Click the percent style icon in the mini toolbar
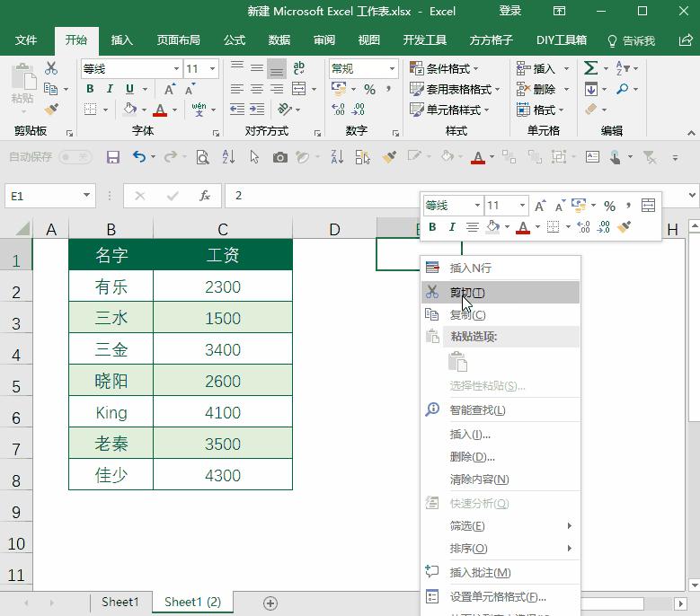The image size is (700, 616). (609, 206)
